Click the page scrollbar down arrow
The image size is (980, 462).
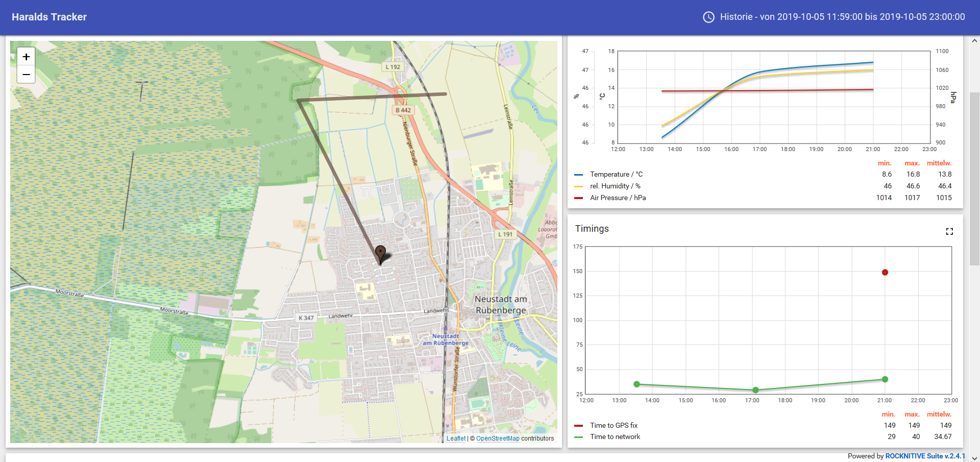(x=974, y=458)
